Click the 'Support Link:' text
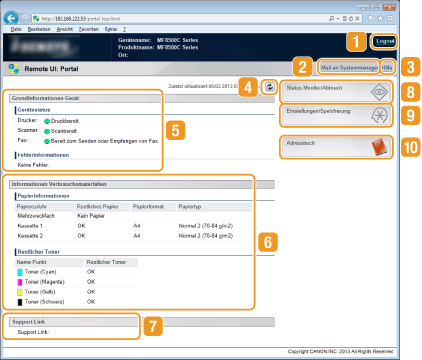The height and width of the screenshot is (360, 422). 33,332
